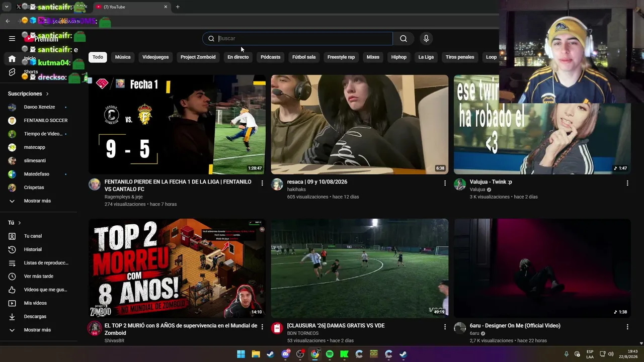Filter feed by Videojuegos chip
This screenshot has height=362, width=644.
pyautogui.click(x=155, y=57)
